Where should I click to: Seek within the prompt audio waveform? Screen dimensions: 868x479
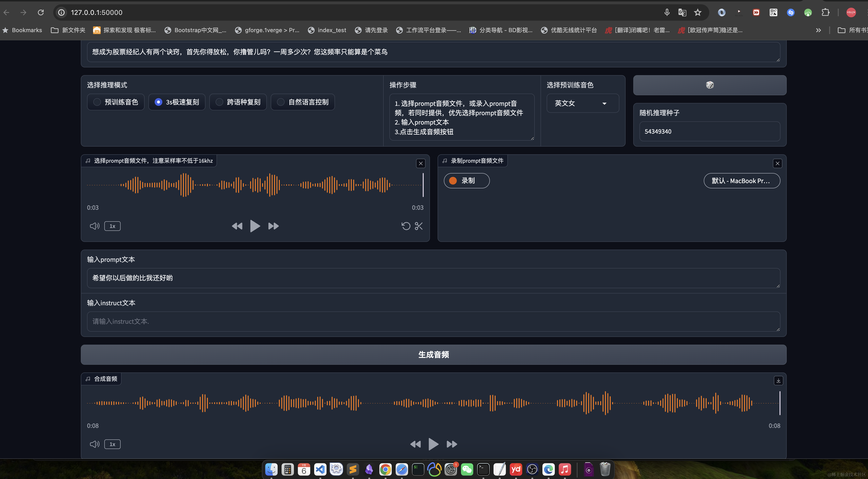click(x=255, y=185)
